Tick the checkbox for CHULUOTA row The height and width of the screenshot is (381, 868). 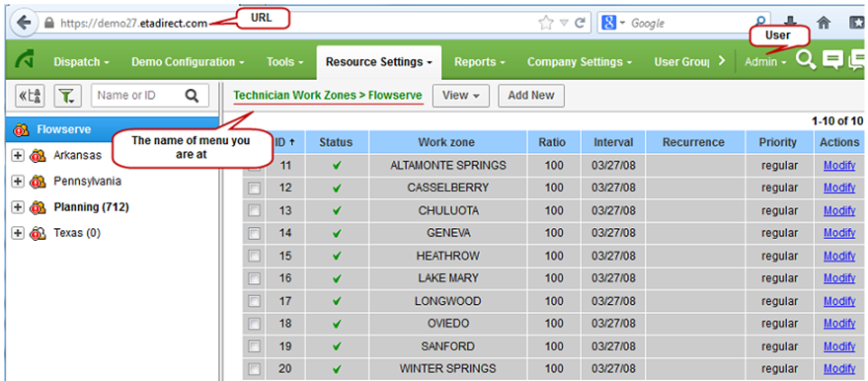click(254, 211)
